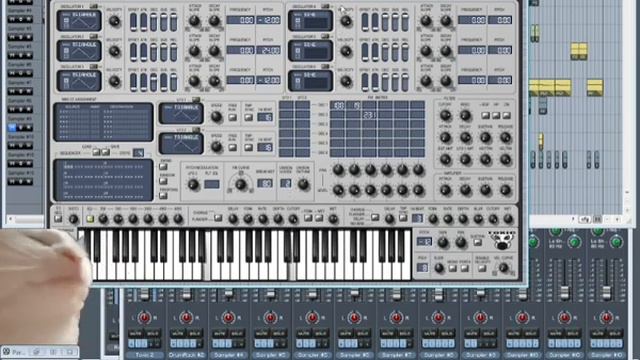This screenshot has height=360, width=640.
Task: Mute the Toxic 2 mixer channel
Action: click(x=135, y=333)
